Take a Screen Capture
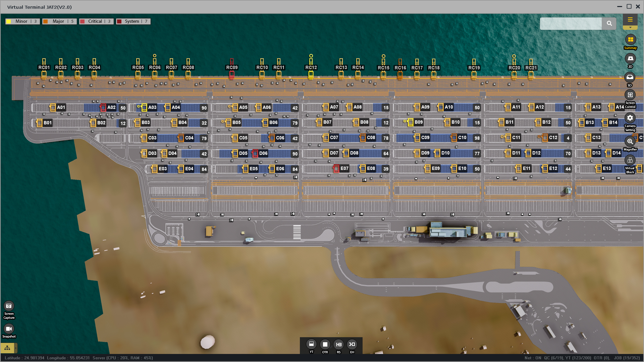 click(9, 306)
